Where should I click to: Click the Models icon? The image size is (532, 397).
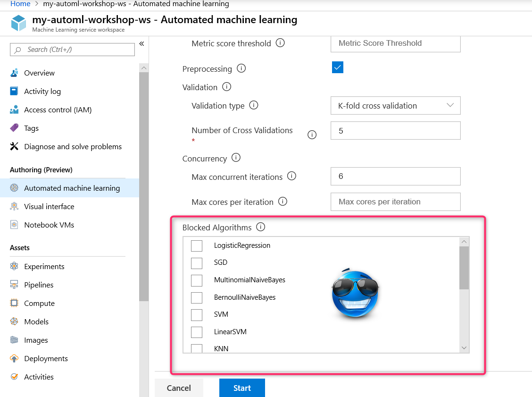(x=14, y=321)
